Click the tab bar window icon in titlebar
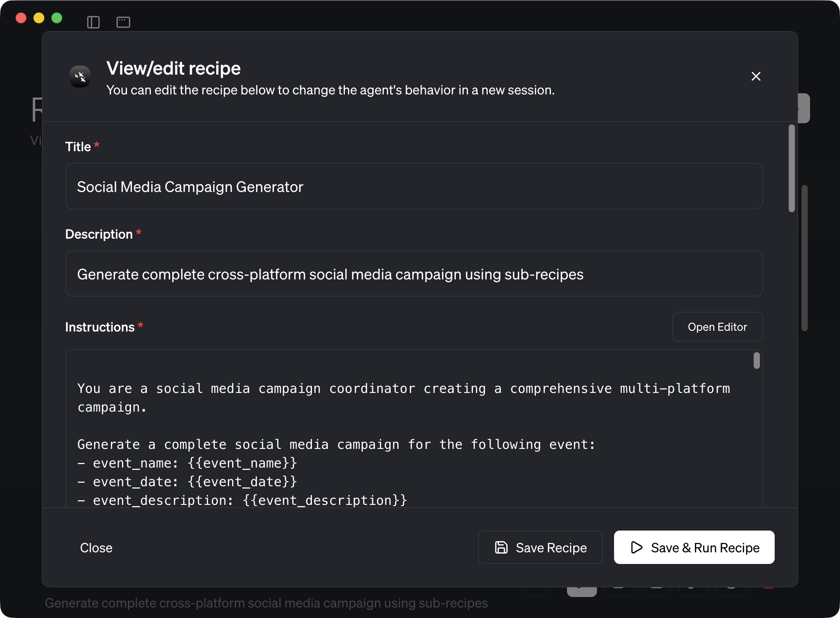This screenshot has width=840, height=618. 123,22
